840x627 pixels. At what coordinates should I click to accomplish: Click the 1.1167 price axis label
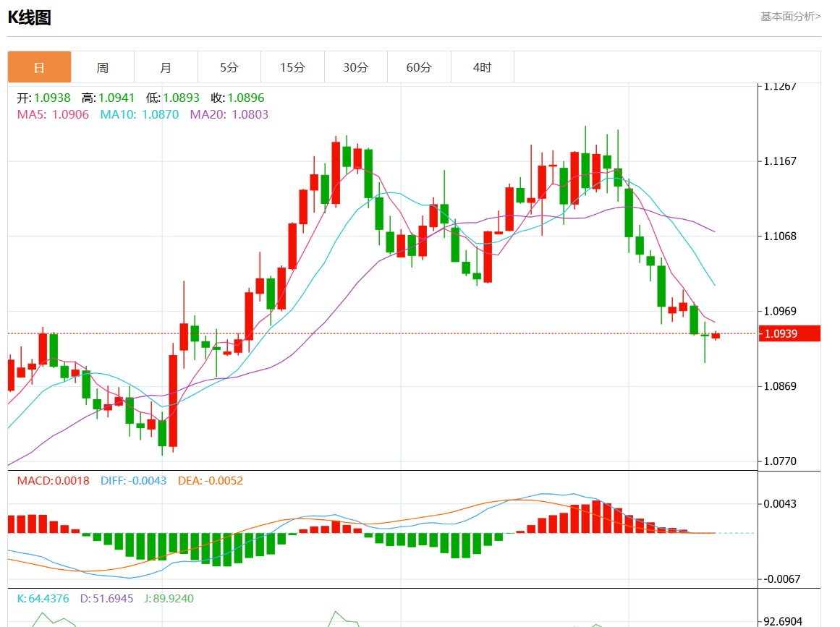pos(780,161)
